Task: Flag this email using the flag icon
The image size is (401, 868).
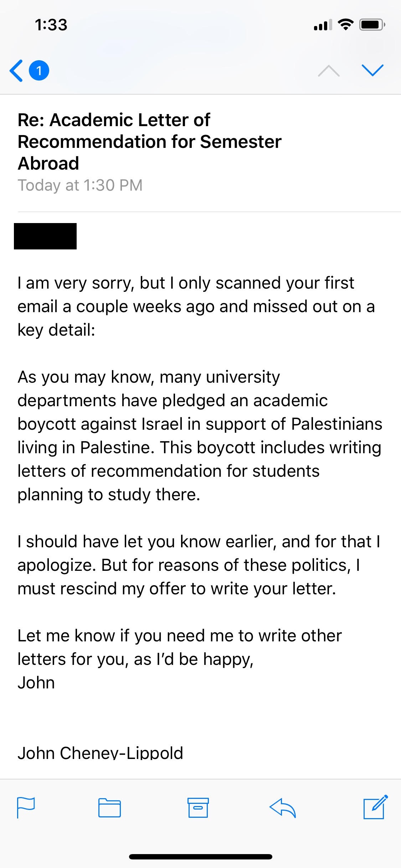Action: pos(26,807)
